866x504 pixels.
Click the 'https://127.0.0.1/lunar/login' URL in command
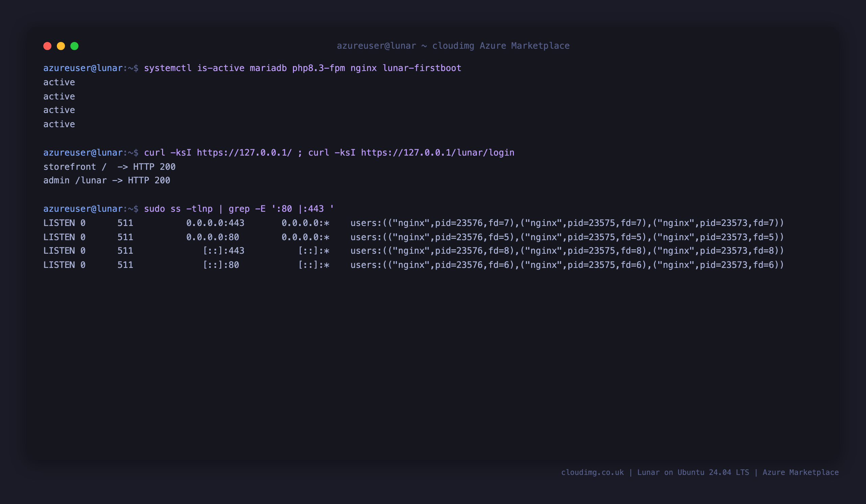(x=437, y=153)
